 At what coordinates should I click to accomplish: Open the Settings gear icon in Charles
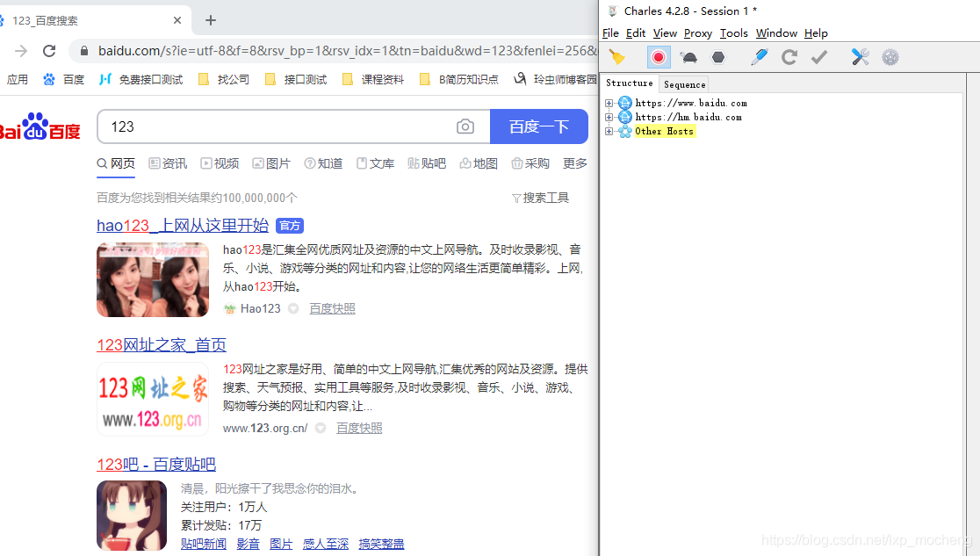tap(890, 58)
